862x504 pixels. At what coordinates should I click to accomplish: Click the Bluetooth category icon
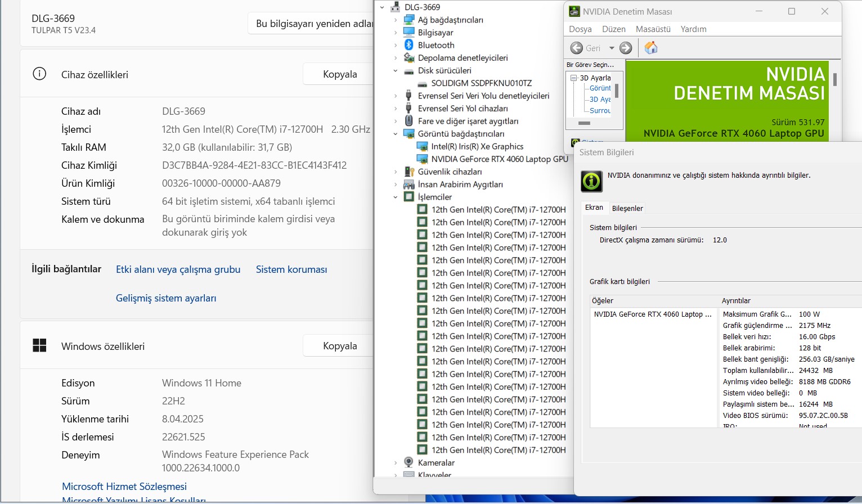coord(409,45)
